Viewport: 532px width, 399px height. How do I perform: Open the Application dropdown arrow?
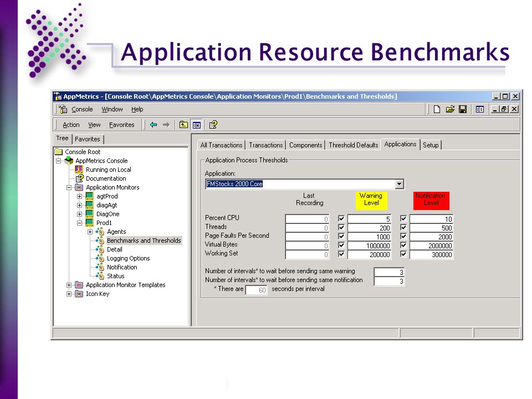pos(400,184)
